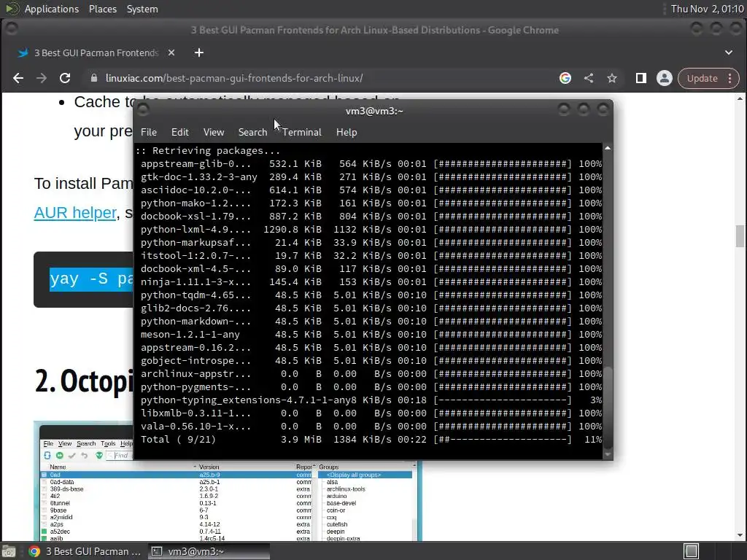Expand Chrome tab search chevron
Screen dimensions: 747x560
[x=729, y=52]
